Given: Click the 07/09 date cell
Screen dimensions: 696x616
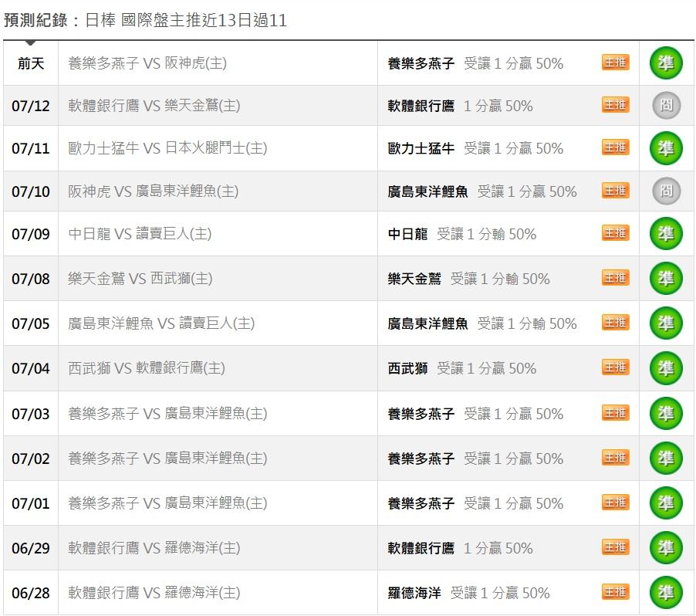Looking at the screenshot, I should pyautogui.click(x=31, y=234).
